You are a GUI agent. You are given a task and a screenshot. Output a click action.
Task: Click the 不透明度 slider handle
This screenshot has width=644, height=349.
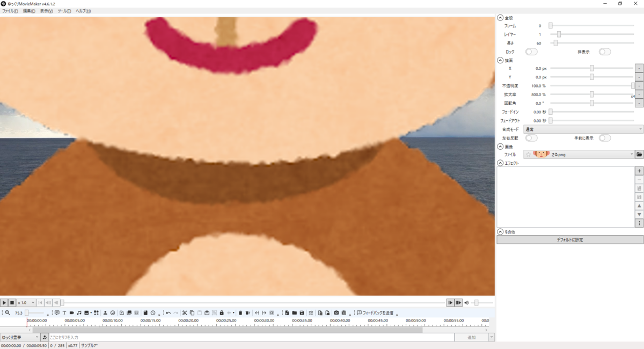633,85
